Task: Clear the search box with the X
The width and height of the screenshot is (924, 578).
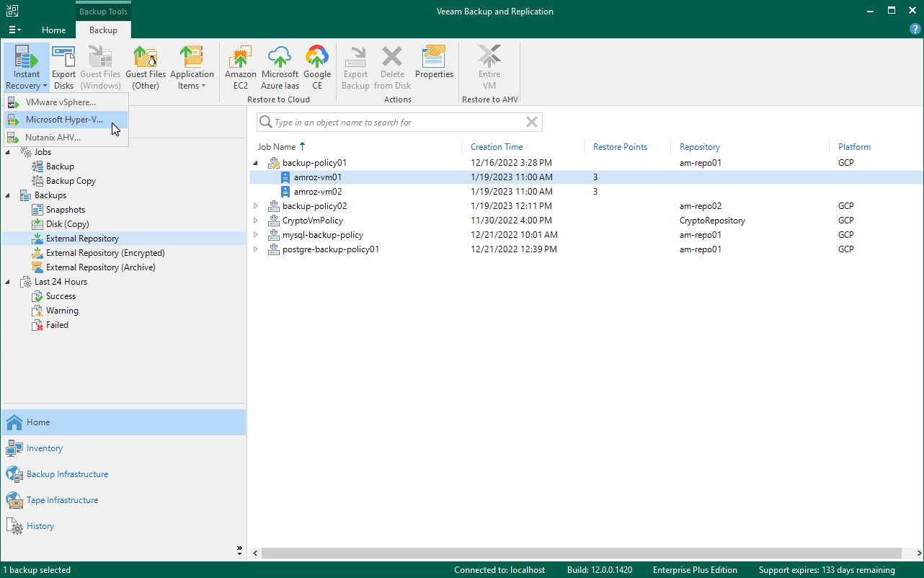Action: [532, 123]
